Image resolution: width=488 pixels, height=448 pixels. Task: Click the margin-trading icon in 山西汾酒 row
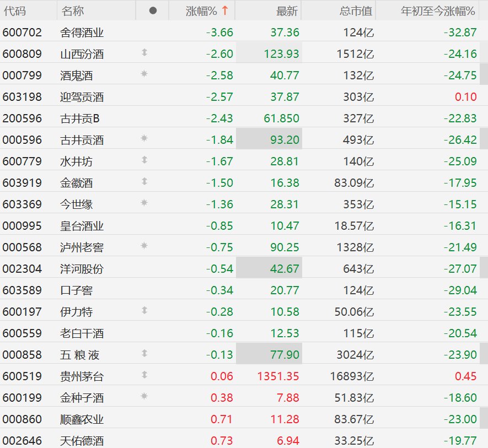(144, 52)
